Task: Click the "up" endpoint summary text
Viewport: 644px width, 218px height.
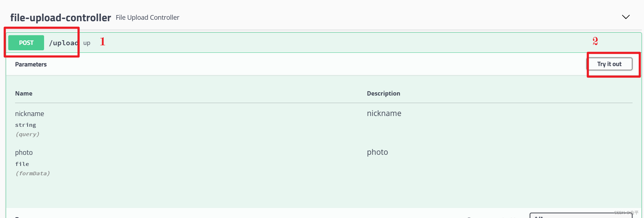Action: [87, 43]
